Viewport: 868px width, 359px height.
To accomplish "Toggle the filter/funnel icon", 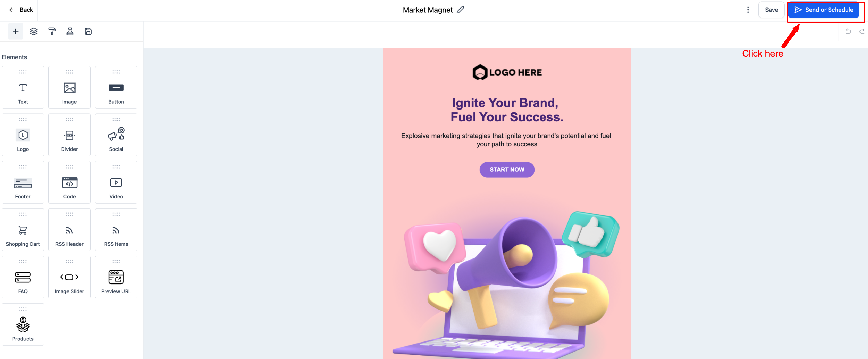I will pyautogui.click(x=70, y=31).
